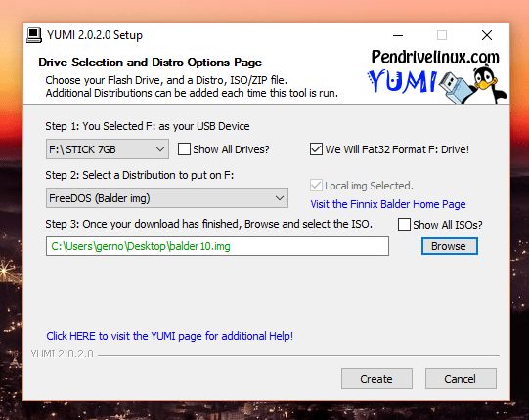The width and height of the screenshot is (529, 420).
Task: Click the Step 3 Browse and select ISO text
Action: coord(209,224)
